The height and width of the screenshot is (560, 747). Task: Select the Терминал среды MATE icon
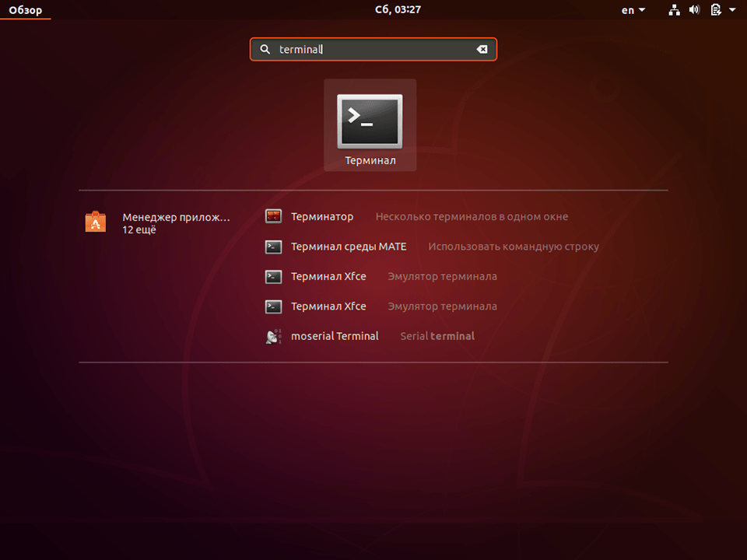(273, 247)
